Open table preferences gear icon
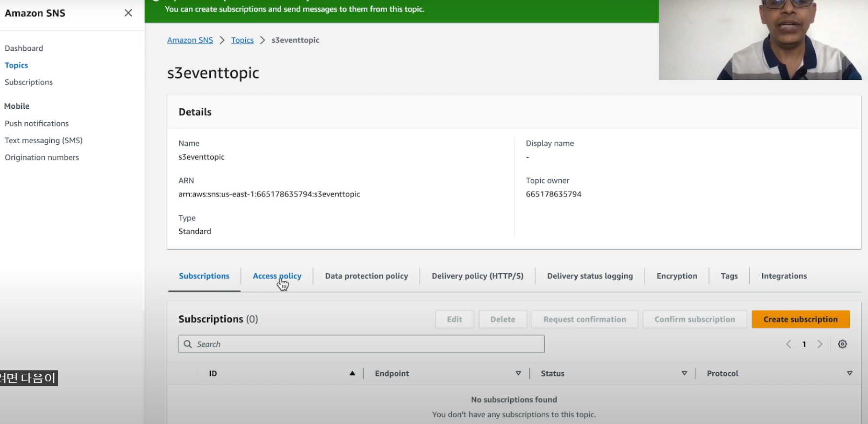868x424 pixels. click(x=843, y=344)
